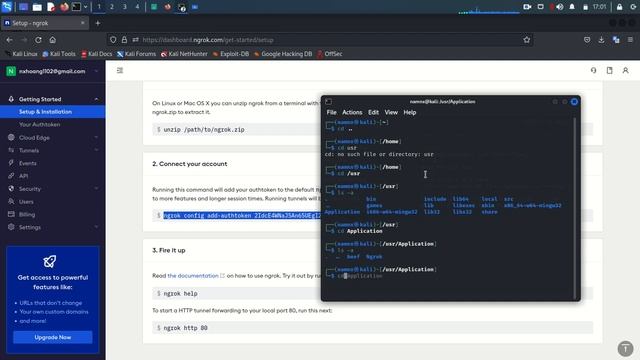Click the volume speaker tray icon
Viewport: 640px width, 360px height.
(560, 7)
